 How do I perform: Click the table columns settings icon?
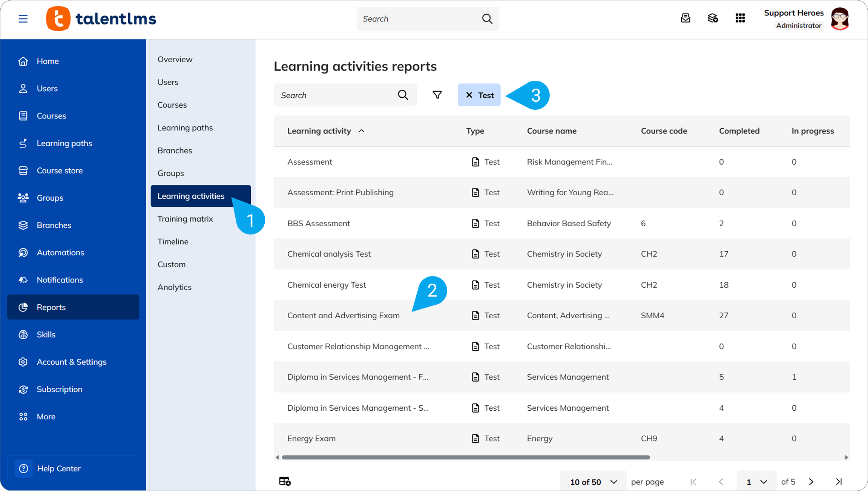click(x=285, y=481)
